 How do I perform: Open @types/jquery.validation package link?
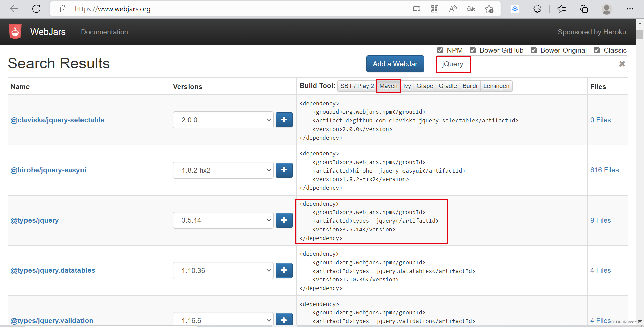[52, 321]
